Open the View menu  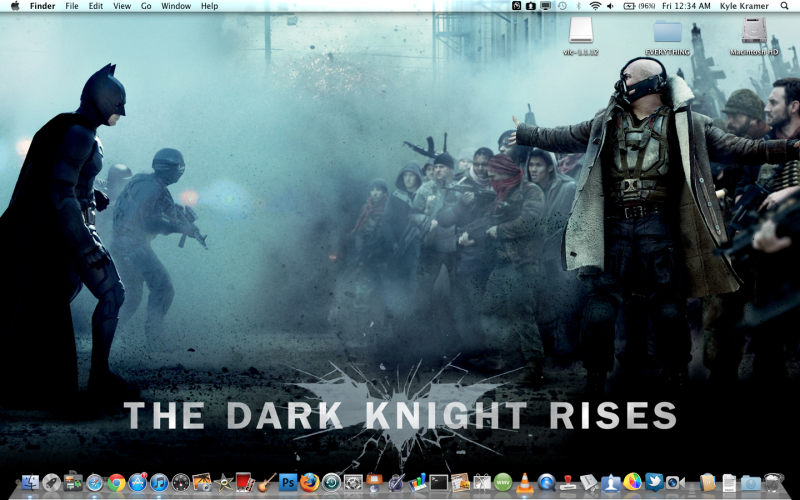pos(122,6)
